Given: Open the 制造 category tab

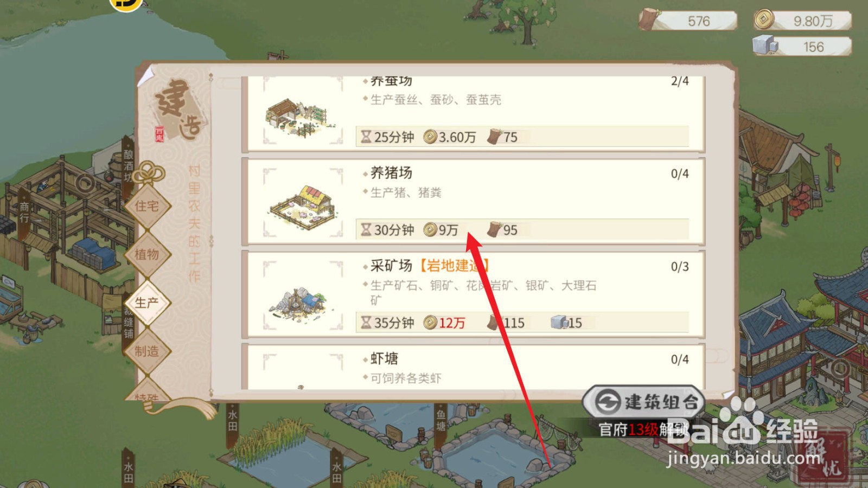Looking at the screenshot, I should pos(147,351).
